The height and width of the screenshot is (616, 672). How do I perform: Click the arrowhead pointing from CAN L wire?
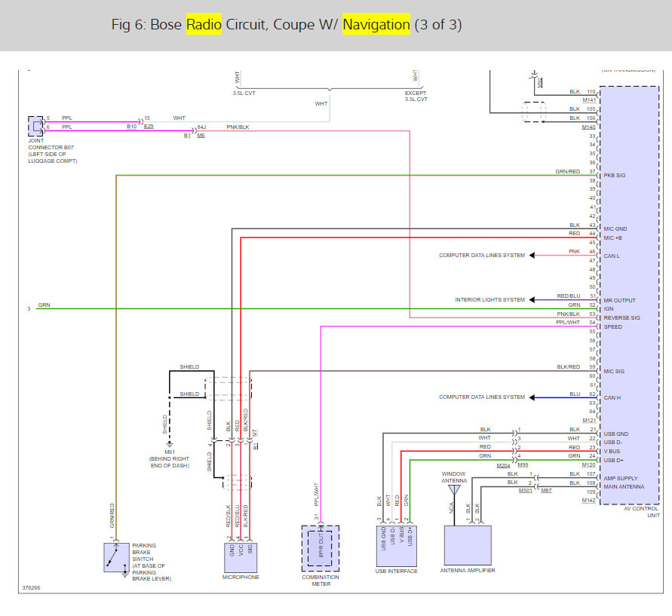(x=532, y=256)
